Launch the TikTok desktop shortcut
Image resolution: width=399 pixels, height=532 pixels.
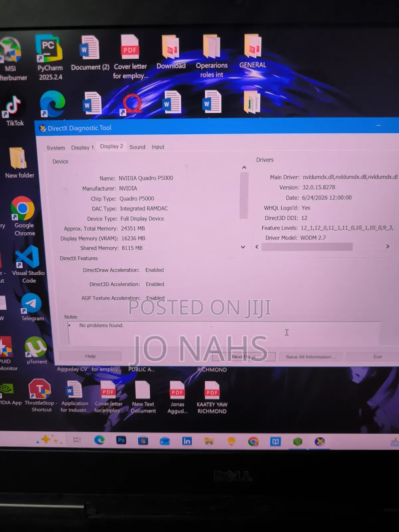pos(14,111)
